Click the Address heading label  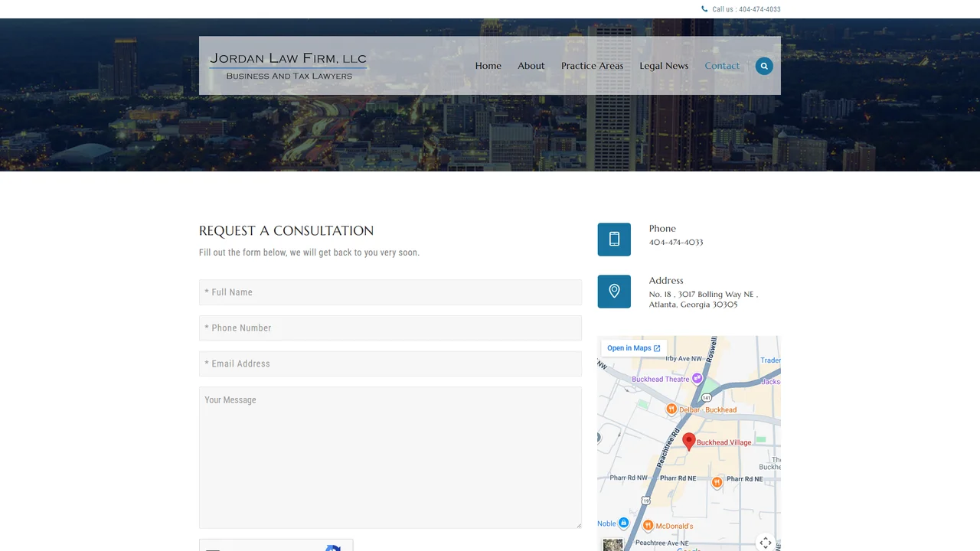click(666, 280)
